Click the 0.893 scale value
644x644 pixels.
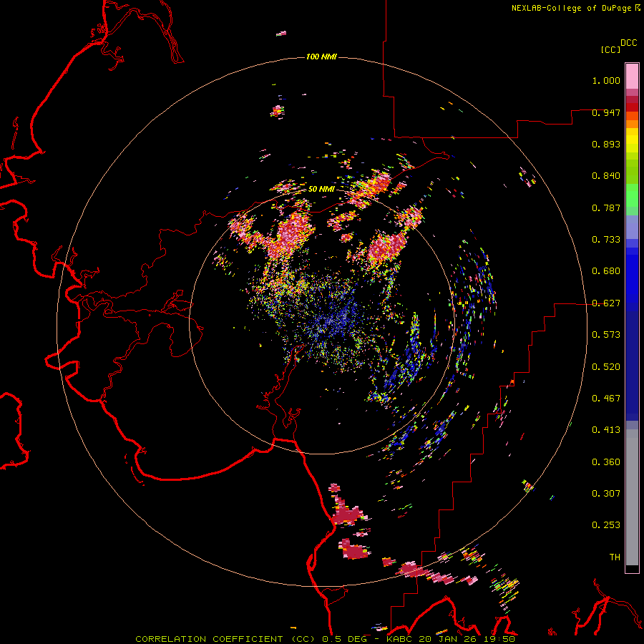606,144
